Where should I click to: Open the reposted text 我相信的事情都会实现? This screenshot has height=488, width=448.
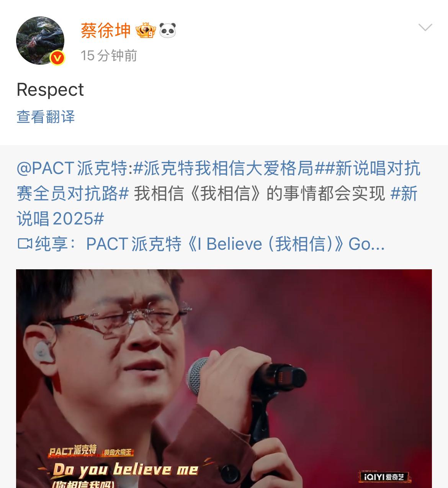tap(260, 194)
